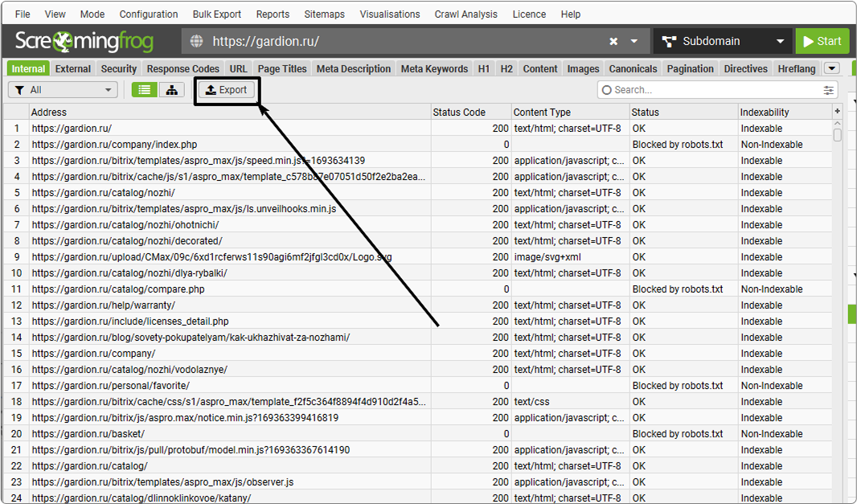
Task: Select the External tab
Action: [72, 69]
